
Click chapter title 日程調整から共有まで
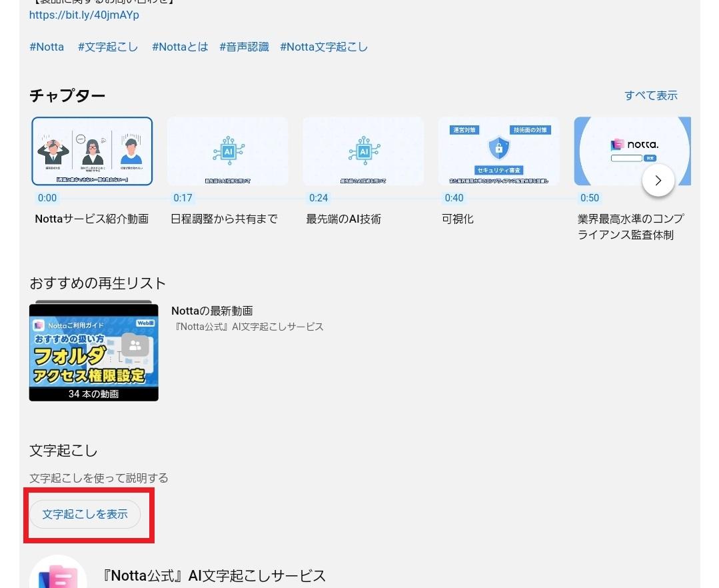point(224,219)
